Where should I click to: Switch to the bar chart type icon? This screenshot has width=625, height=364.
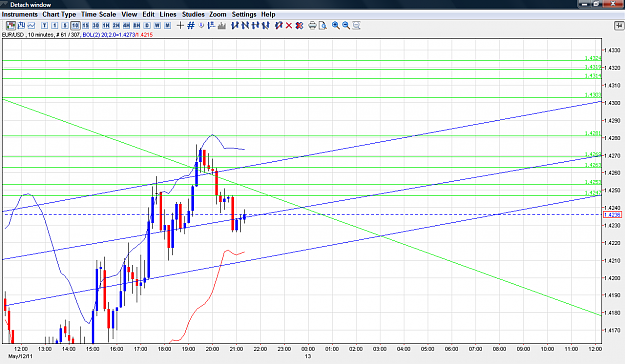pyautogui.click(x=22, y=26)
